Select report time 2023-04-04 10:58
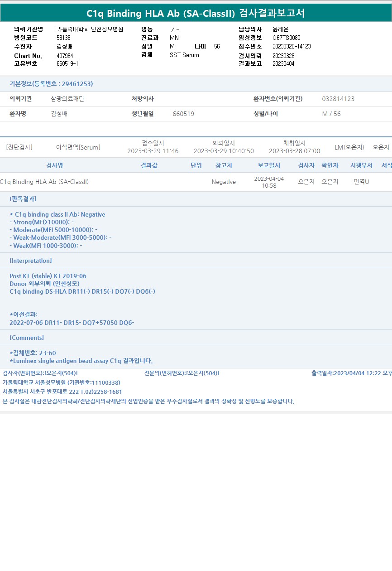The height and width of the screenshot is (571, 392). coord(269,182)
